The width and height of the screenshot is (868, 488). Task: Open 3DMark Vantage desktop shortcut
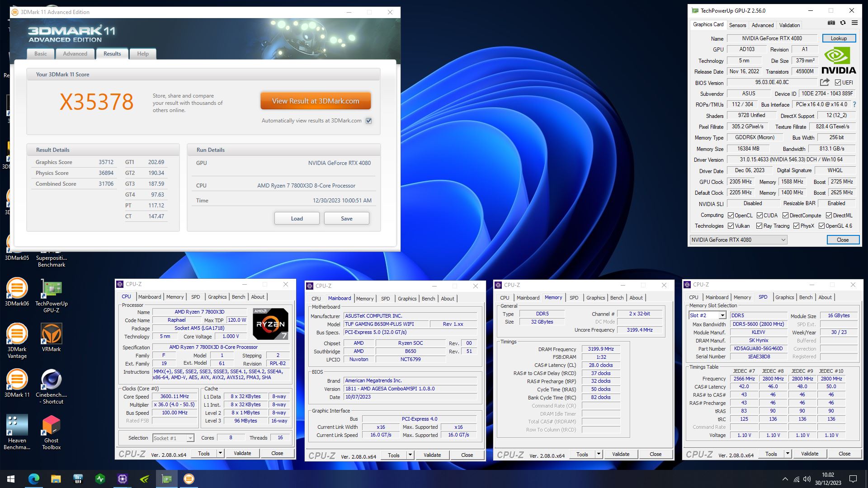(x=17, y=341)
